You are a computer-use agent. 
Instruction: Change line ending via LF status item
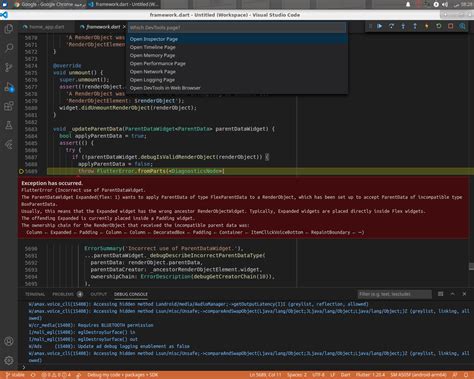click(333, 375)
